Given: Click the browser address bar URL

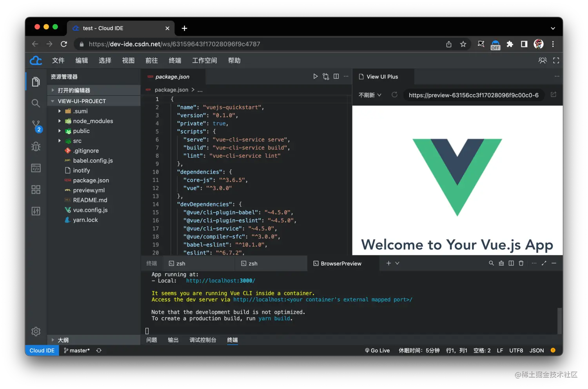Looking at the screenshot, I should coord(174,44).
